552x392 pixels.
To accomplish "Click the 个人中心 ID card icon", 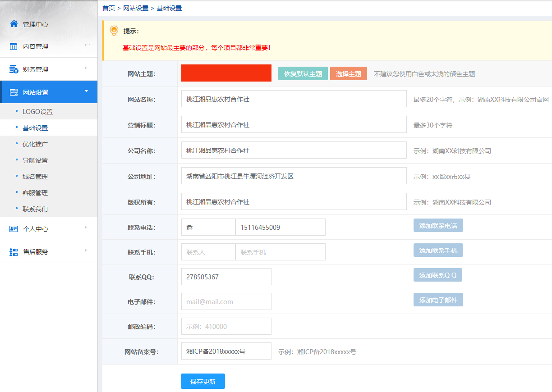I will [14, 229].
